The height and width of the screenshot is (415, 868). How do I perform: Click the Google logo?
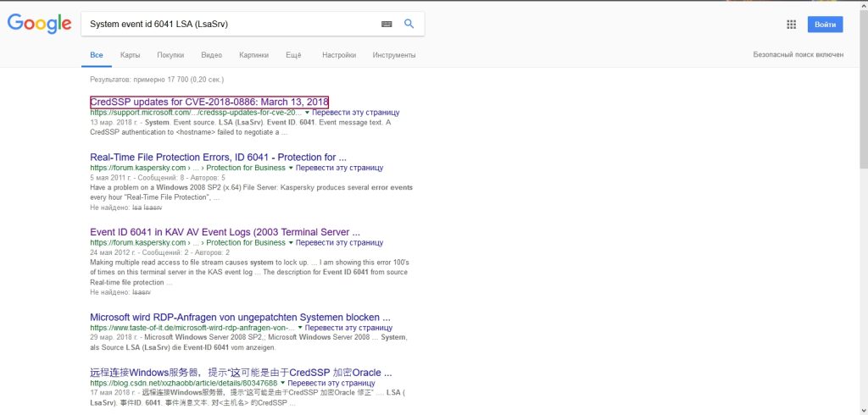[x=39, y=24]
